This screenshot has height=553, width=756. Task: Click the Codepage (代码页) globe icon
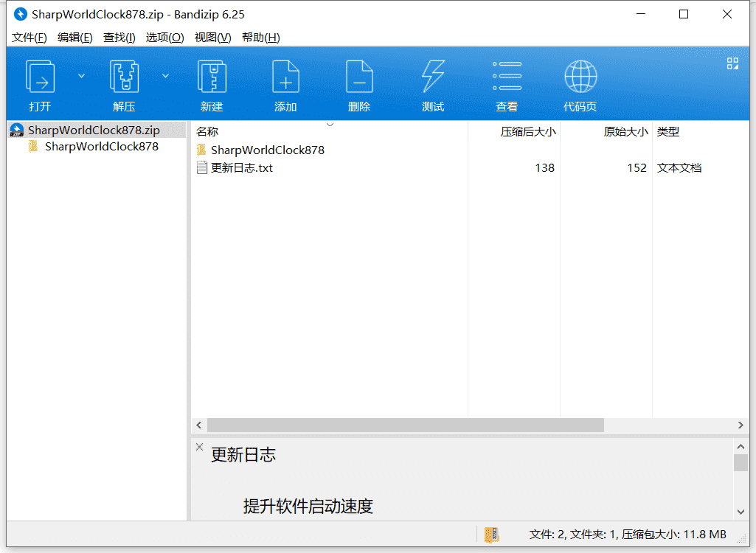(580, 76)
